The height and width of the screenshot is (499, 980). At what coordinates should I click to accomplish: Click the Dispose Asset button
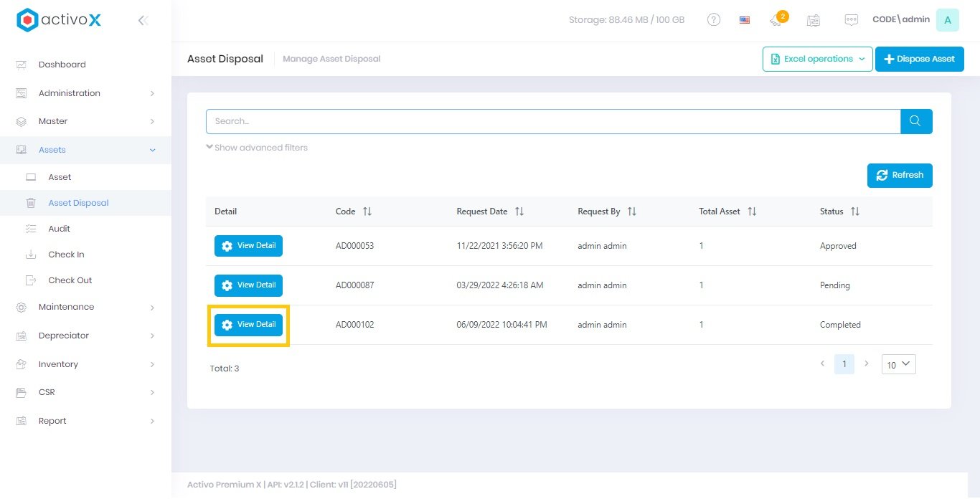[919, 59]
